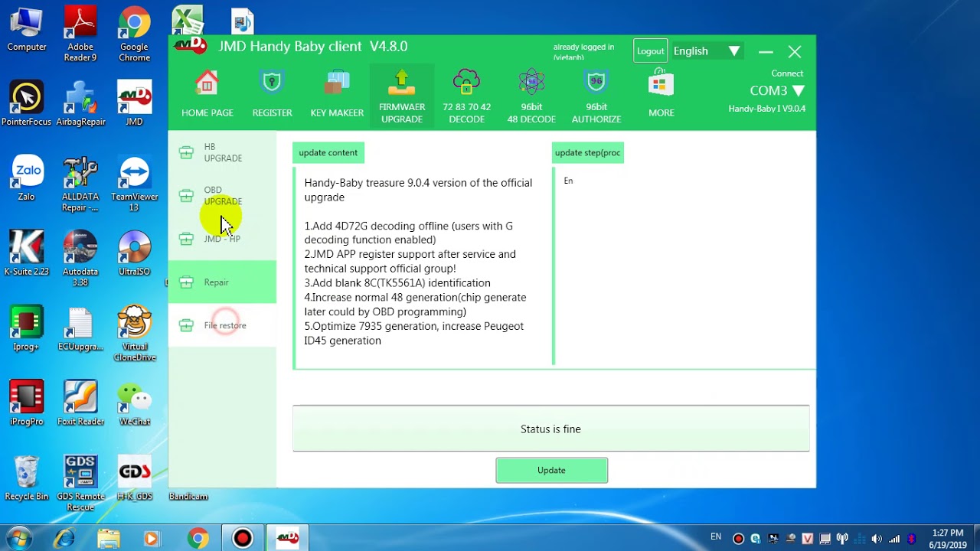Open Zalo desktop icon
The height and width of the screenshot is (551, 980).
(x=27, y=178)
